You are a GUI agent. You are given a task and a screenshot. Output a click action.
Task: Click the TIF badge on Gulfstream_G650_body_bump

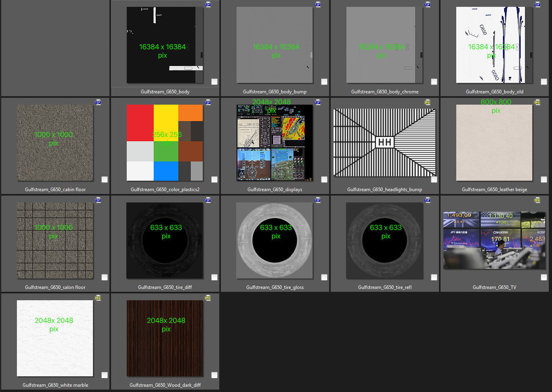[x=317, y=4]
